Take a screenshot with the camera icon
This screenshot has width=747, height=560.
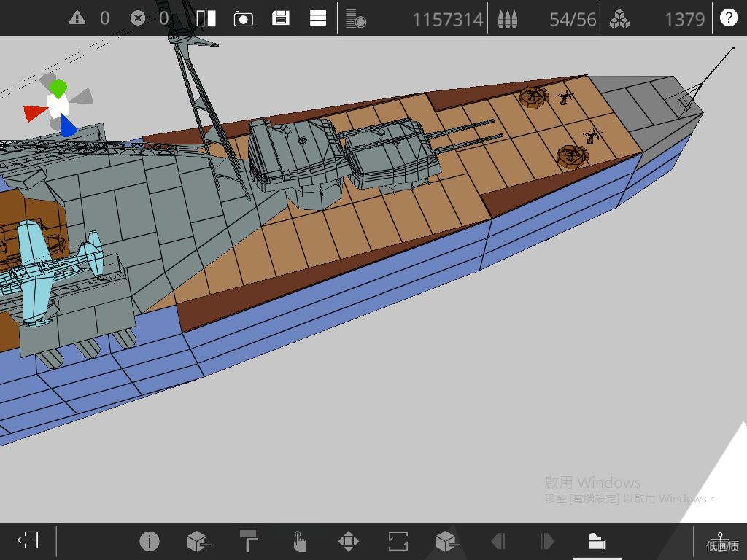pos(244,19)
